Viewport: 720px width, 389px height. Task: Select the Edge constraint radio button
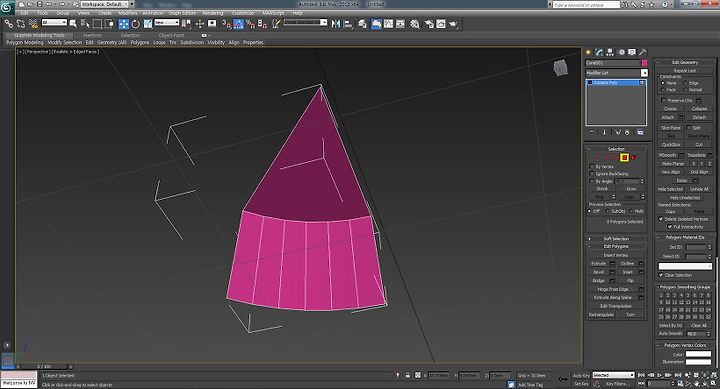coord(685,83)
